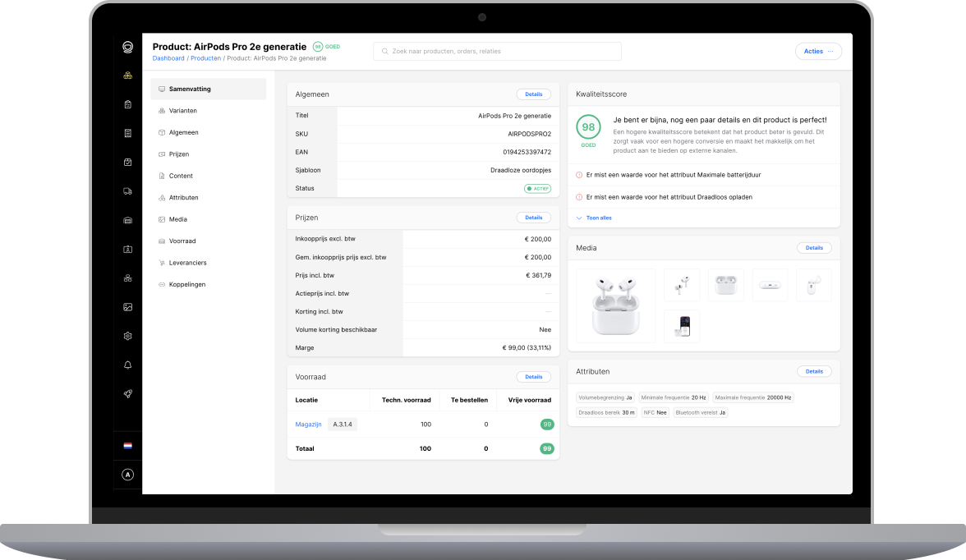Open the Acties dropdown menu
This screenshot has height=560, width=966.
(818, 51)
